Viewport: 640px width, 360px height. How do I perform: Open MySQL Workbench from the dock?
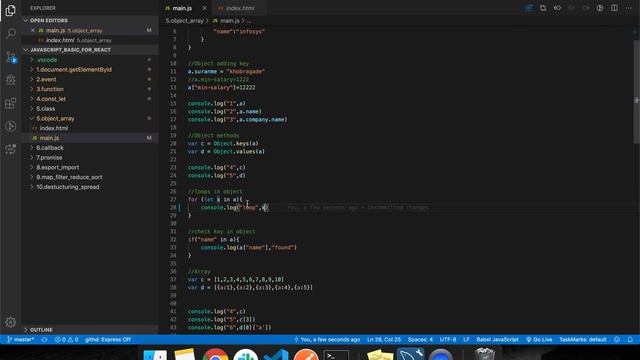pos(410,355)
